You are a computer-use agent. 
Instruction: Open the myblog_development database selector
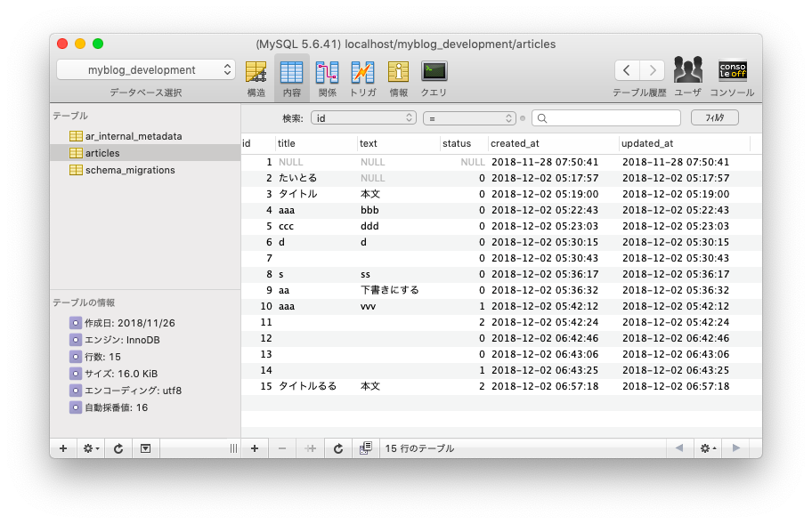[145, 69]
